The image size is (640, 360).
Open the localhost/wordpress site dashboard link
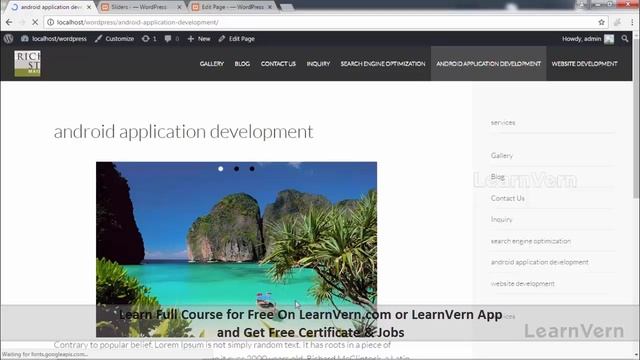[54, 39]
